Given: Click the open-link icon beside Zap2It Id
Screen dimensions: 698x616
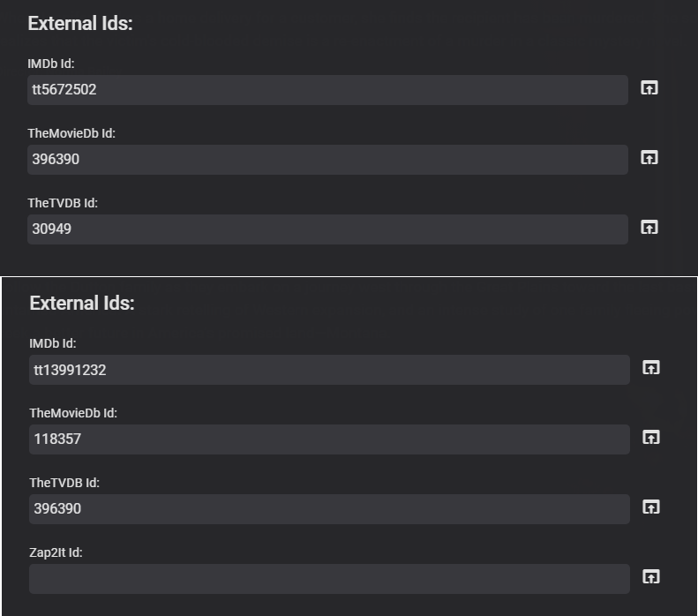Looking at the screenshot, I should 651,577.
